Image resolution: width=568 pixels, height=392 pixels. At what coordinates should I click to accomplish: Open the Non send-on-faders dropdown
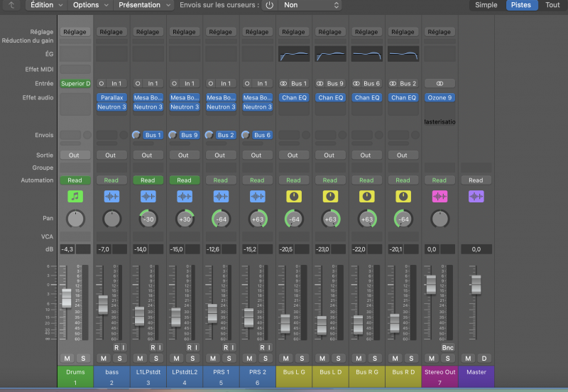pyautogui.click(x=311, y=5)
